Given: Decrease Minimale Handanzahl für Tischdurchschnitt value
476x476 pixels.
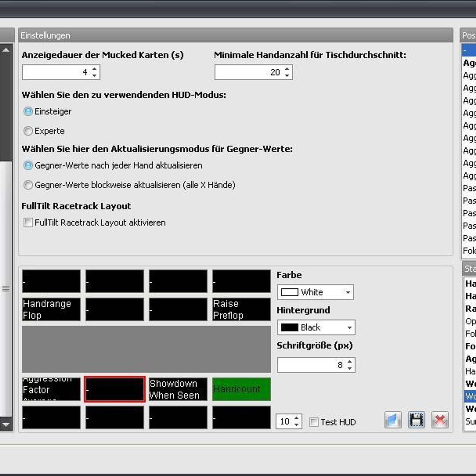Looking at the screenshot, I should coord(287,76).
